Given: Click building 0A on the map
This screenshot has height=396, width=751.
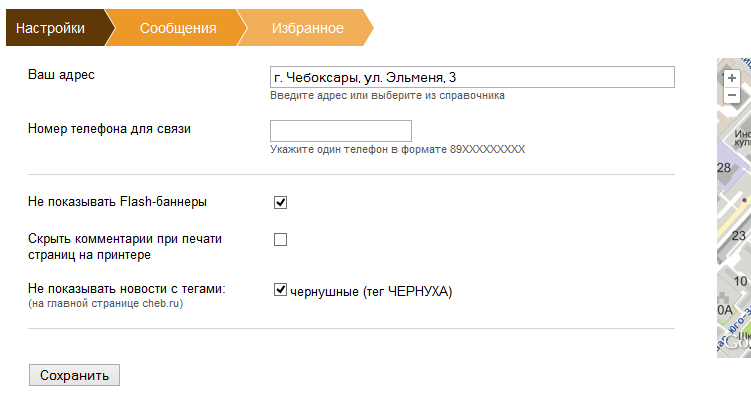Looking at the screenshot, I should coord(725,310).
